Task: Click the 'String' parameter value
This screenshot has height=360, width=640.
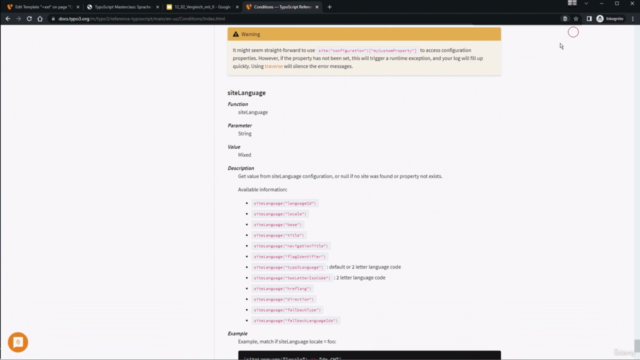Action: (245, 133)
